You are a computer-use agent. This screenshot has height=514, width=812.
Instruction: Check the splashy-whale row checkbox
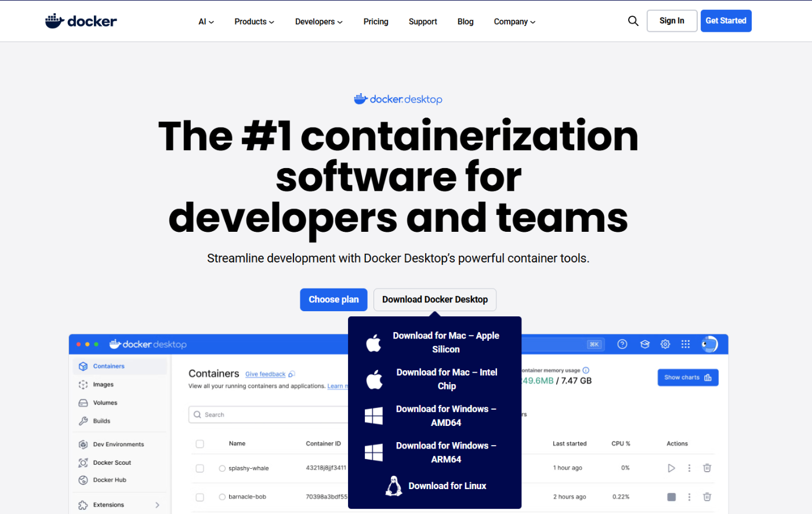pyautogui.click(x=200, y=468)
